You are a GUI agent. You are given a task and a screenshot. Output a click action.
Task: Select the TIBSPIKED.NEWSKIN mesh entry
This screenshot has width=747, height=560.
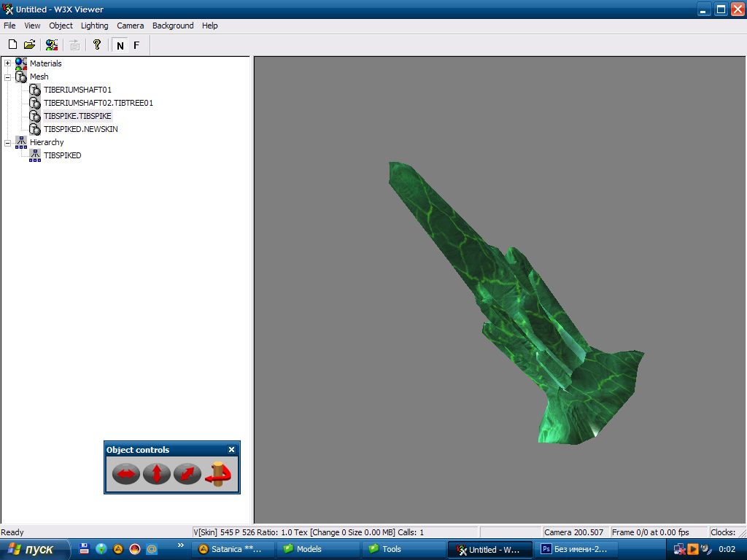[x=80, y=129]
